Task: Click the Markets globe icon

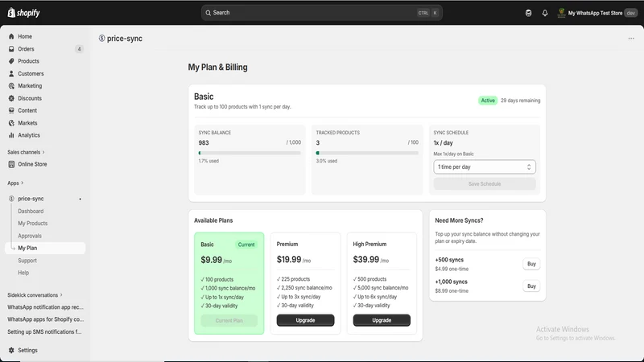Action: [11, 123]
